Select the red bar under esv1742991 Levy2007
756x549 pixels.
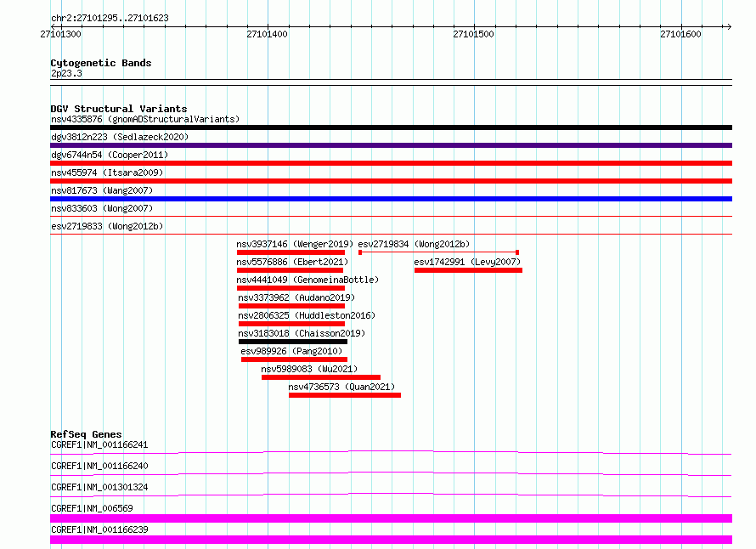pyautogui.click(x=468, y=270)
